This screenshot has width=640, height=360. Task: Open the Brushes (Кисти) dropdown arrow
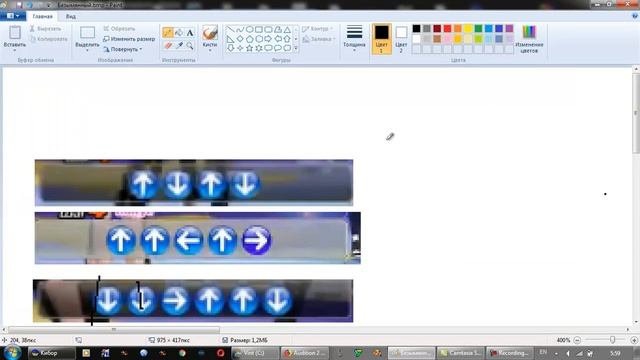(210, 50)
